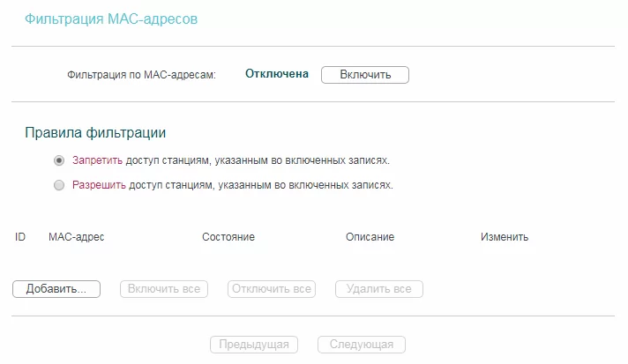This screenshot has height=364, width=628.
Task: Go to the Следующая page
Action: tap(362, 344)
